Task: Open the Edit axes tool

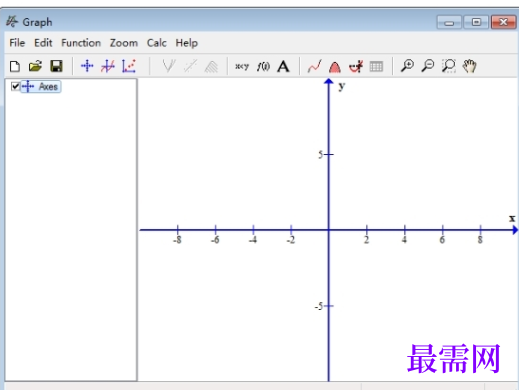Action: (x=87, y=66)
